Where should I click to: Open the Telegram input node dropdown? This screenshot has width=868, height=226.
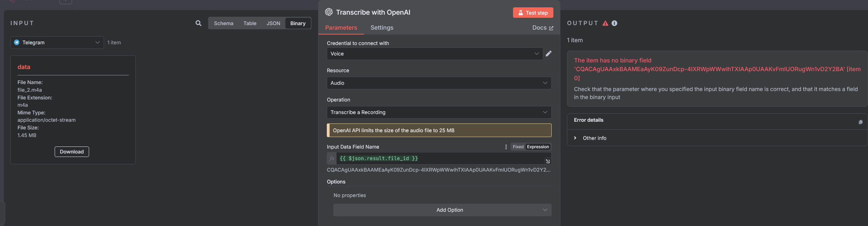[x=57, y=43]
